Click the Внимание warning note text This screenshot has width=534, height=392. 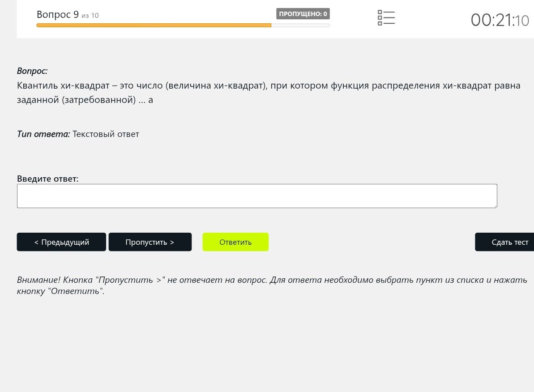pyautogui.click(x=272, y=285)
